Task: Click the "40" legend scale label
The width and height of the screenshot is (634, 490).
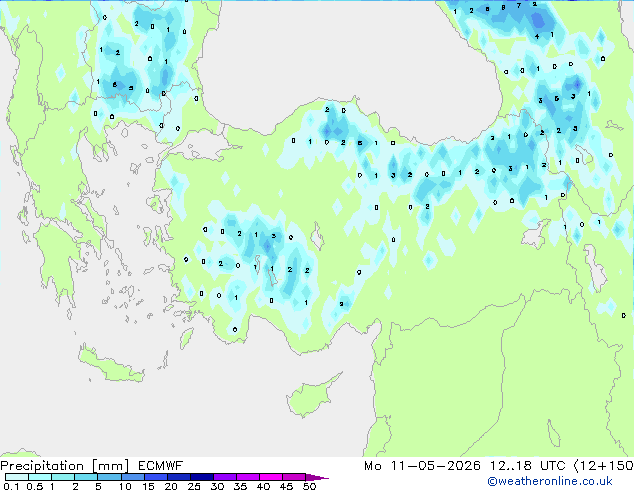Action: coord(263,486)
